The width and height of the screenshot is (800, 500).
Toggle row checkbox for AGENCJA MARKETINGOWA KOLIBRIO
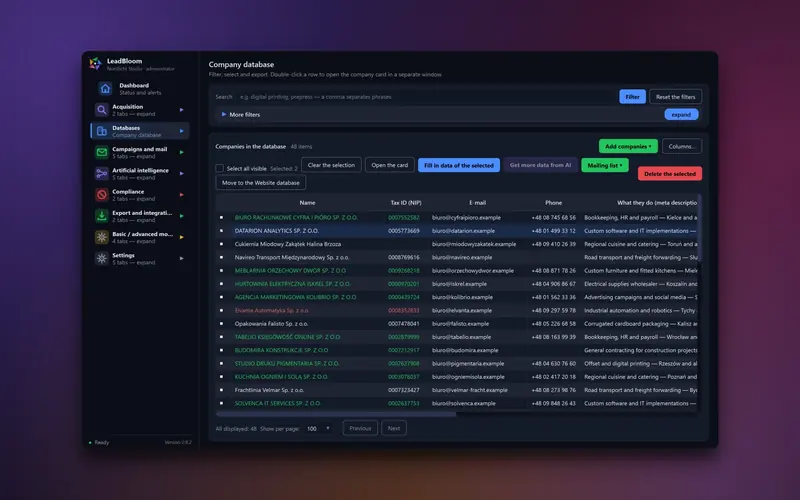click(221, 297)
